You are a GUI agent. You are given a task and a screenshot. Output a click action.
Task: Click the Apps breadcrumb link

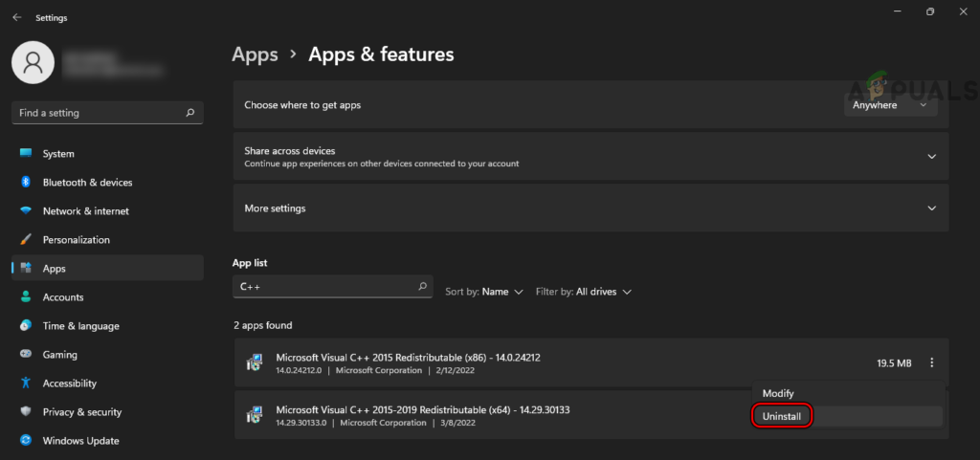coord(255,55)
